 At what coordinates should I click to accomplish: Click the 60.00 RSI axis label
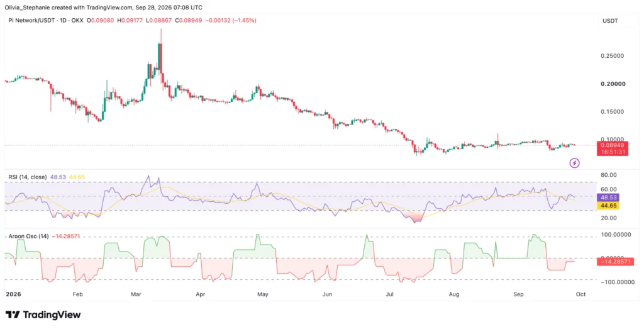click(608, 189)
